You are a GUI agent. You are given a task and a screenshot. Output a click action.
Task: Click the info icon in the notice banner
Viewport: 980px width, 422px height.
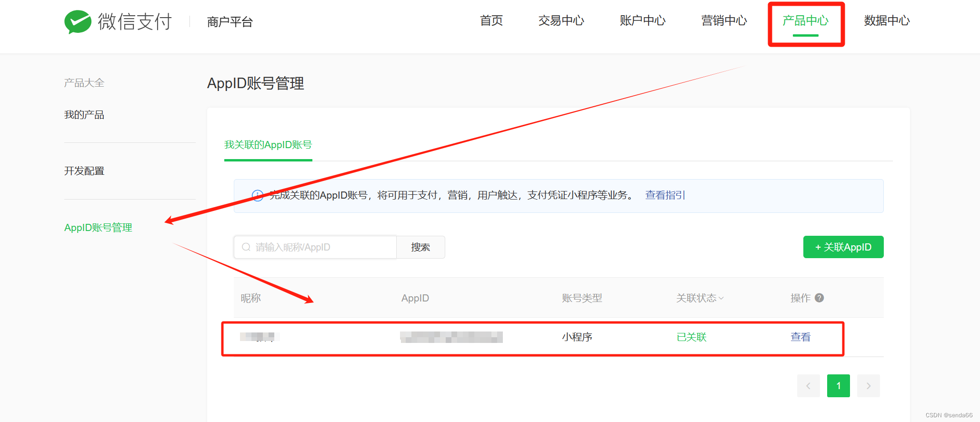(257, 196)
